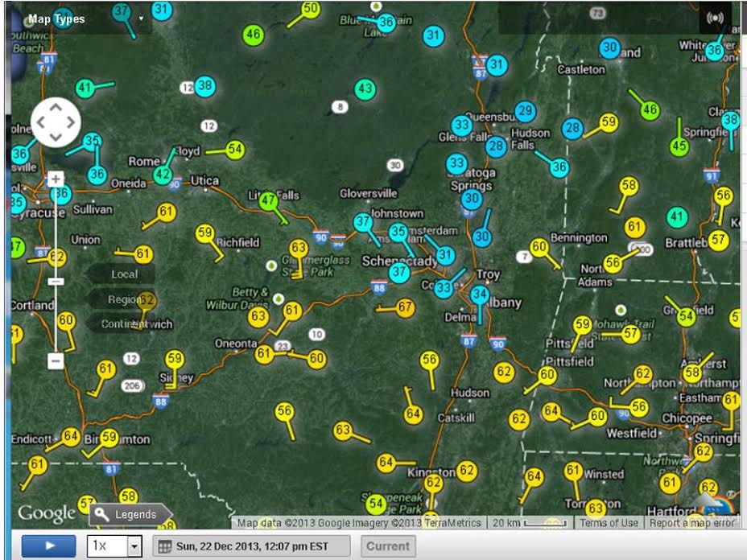
Task: Click the Utica city label
Action: [x=204, y=181]
